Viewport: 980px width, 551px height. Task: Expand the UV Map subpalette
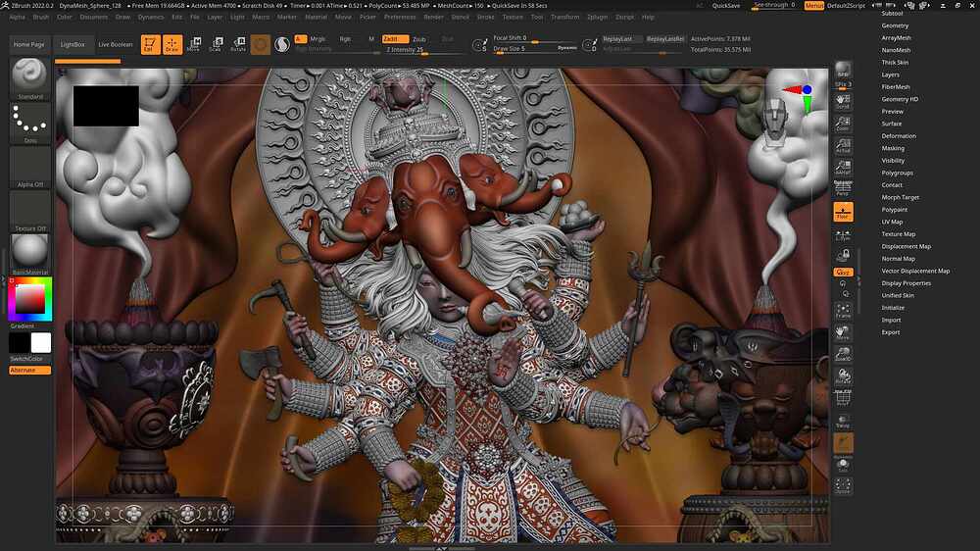[892, 222]
